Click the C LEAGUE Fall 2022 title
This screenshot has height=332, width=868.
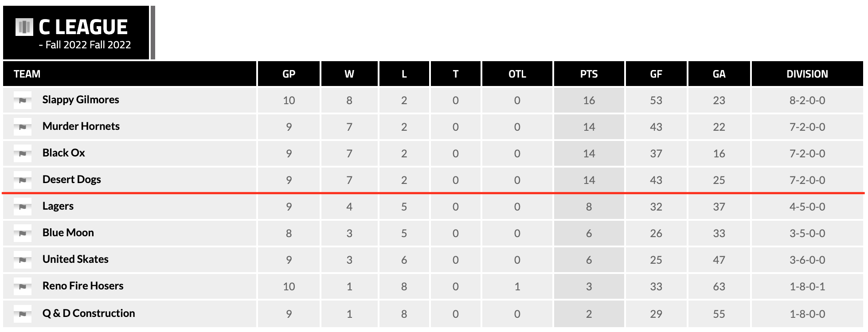pos(83,27)
